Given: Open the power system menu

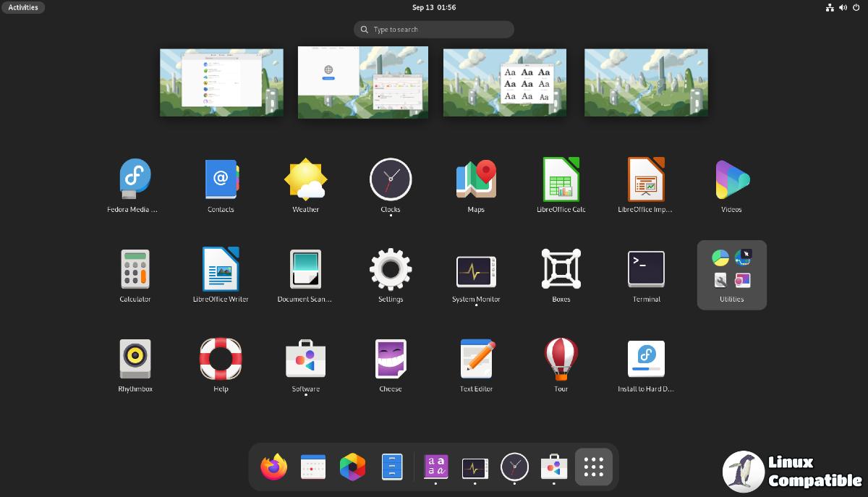Looking at the screenshot, I should point(856,7).
